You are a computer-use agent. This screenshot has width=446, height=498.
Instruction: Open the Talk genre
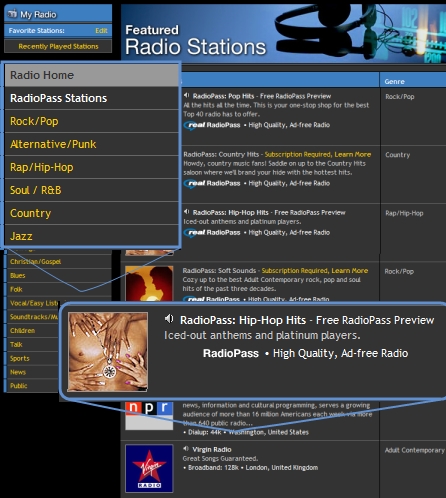(x=16, y=344)
